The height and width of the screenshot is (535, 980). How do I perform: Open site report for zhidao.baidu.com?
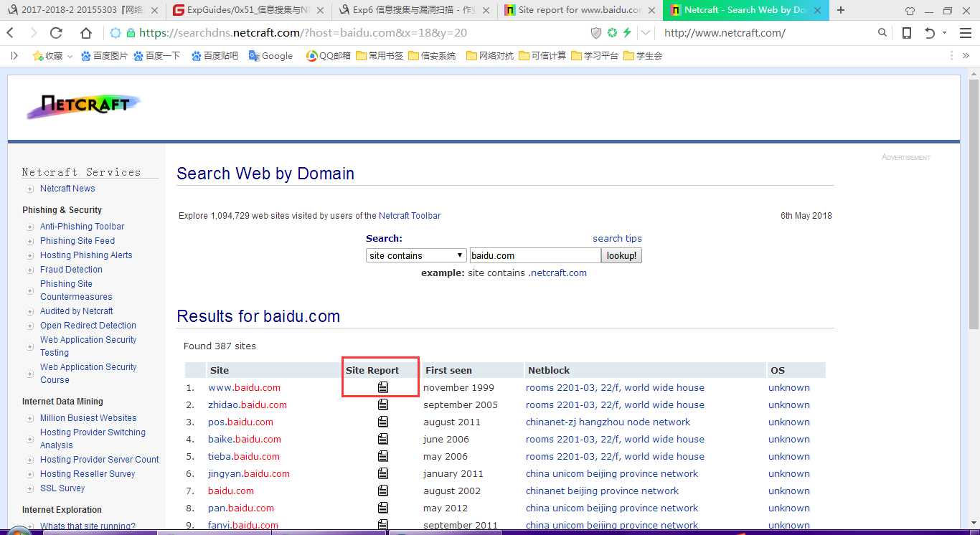click(383, 404)
